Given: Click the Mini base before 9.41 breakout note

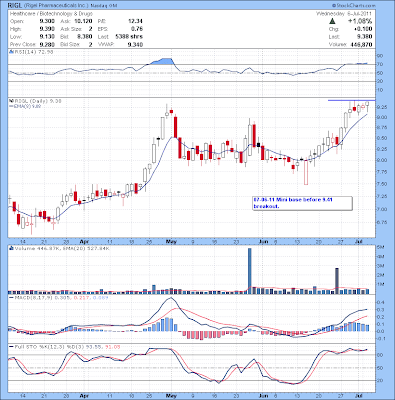Looking at the screenshot, I should (302, 203).
